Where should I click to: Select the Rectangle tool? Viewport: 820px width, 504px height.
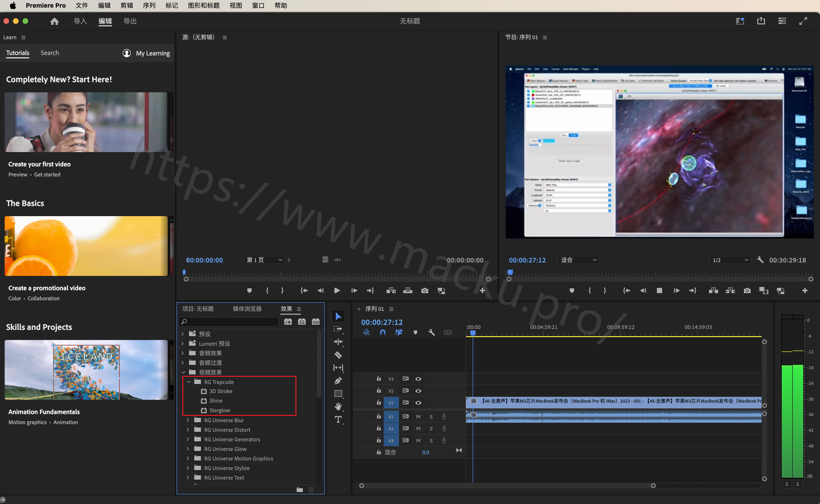click(x=338, y=394)
